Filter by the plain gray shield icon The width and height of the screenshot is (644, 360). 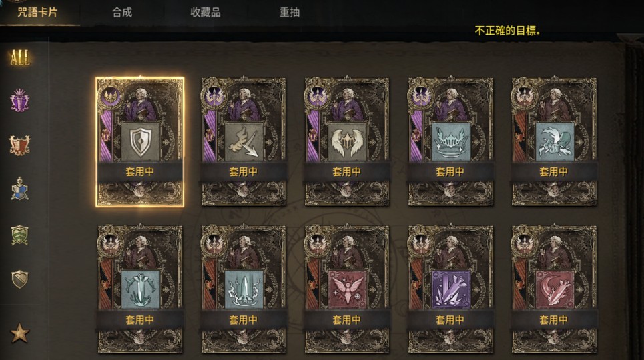19,279
